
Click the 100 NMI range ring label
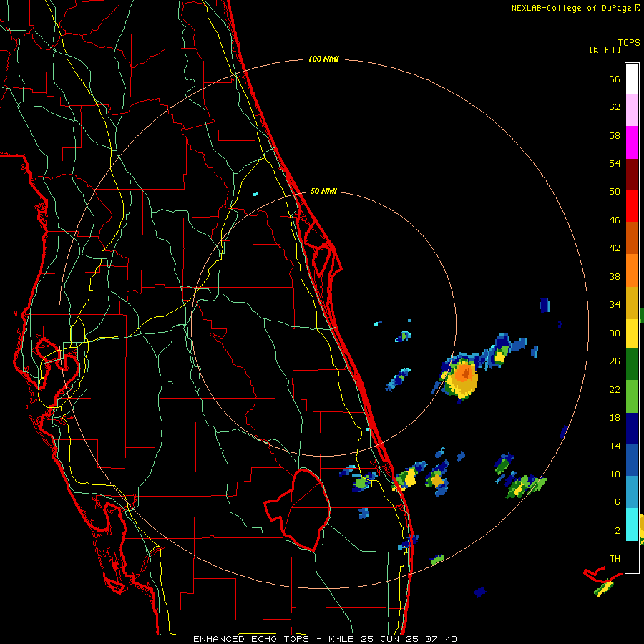tap(323, 59)
